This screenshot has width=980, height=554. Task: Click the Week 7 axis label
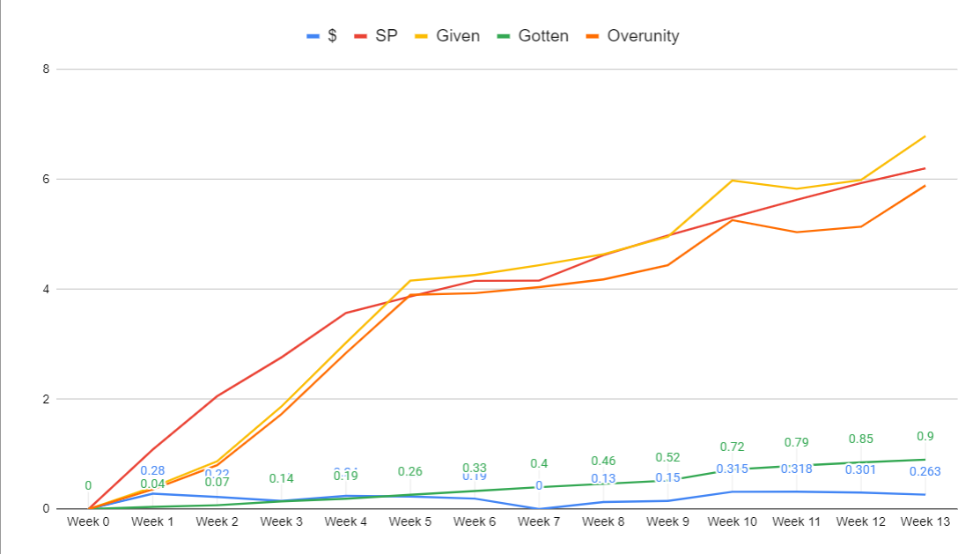tap(539, 521)
